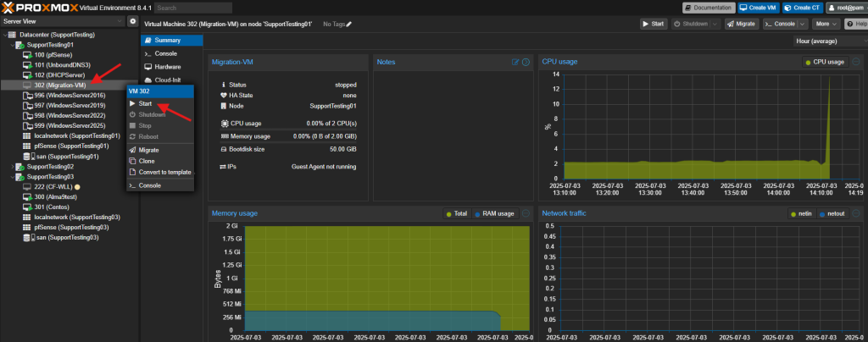The width and height of the screenshot is (868, 342).
Task: Select 300 (Alma9test) in the tree
Action: [58, 197]
